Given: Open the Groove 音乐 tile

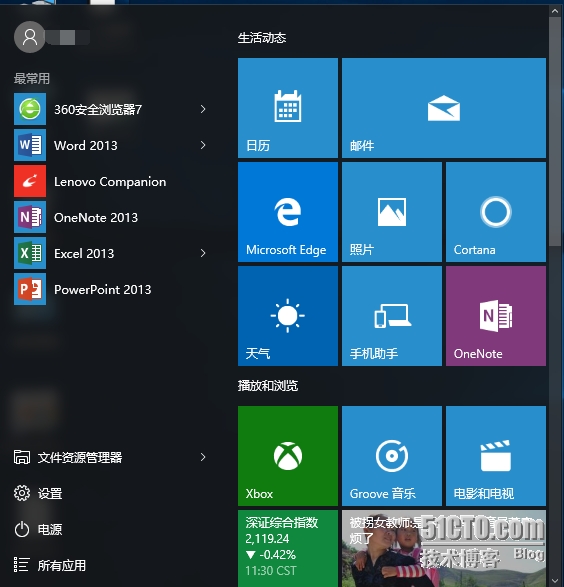Looking at the screenshot, I should 392,456.
